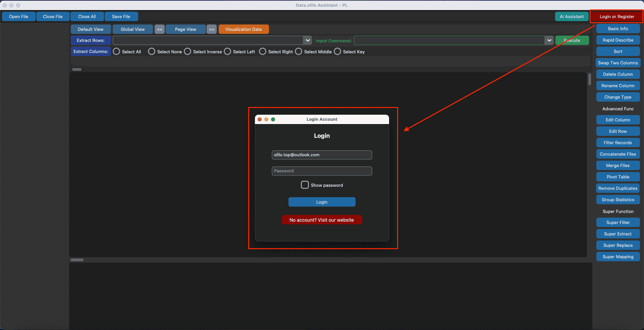Expand the Input Command dropdown
The image size is (644, 330).
(x=549, y=40)
